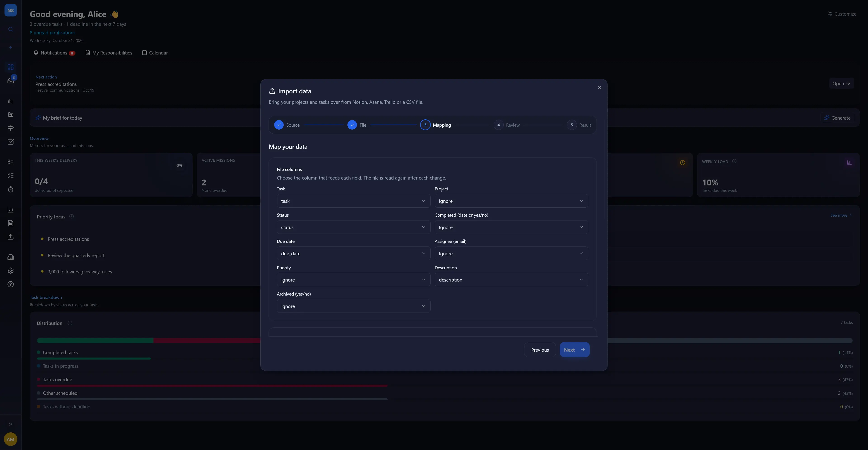Open the Task column dropdown
Viewport: 868px width, 450px height.
pyautogui.click(x=354, y=201)
